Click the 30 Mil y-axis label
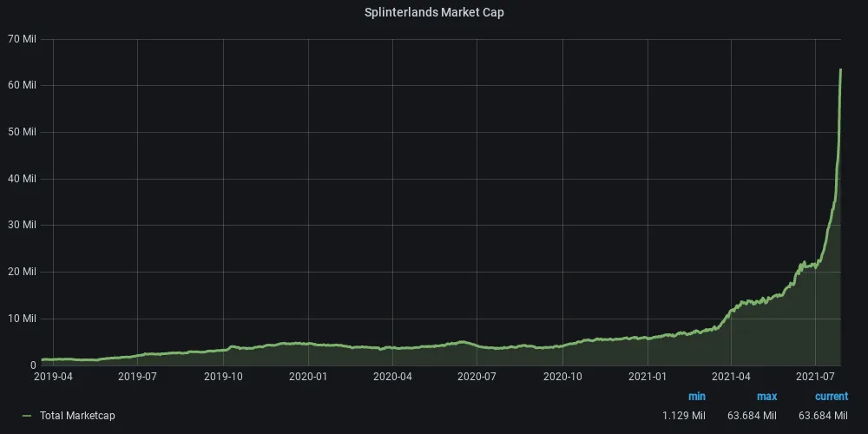The width and height of the screenshot is (868, 434). click(x=23, y=225)
